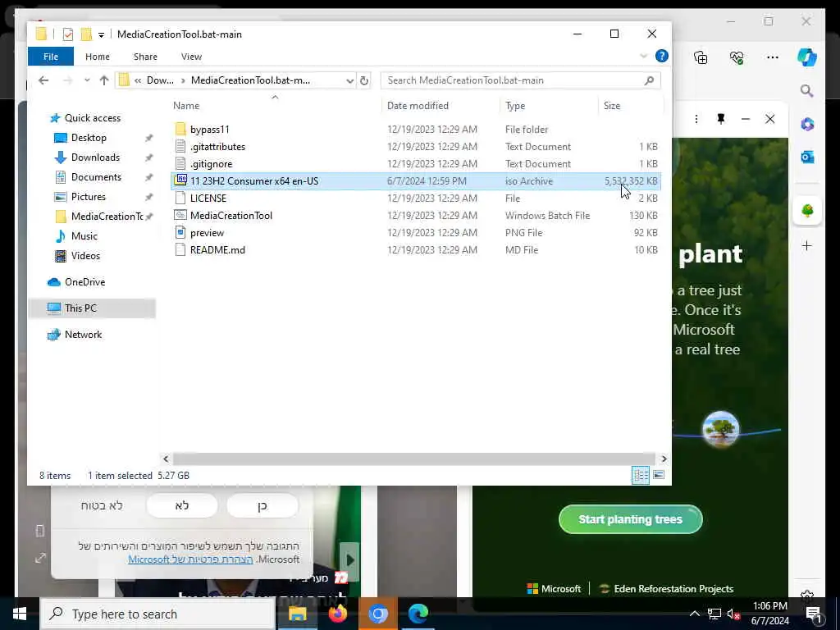Viewport: 840px width, 630px height.
Task: Click Start planting trees button in Edge
Action: [630, 519]
